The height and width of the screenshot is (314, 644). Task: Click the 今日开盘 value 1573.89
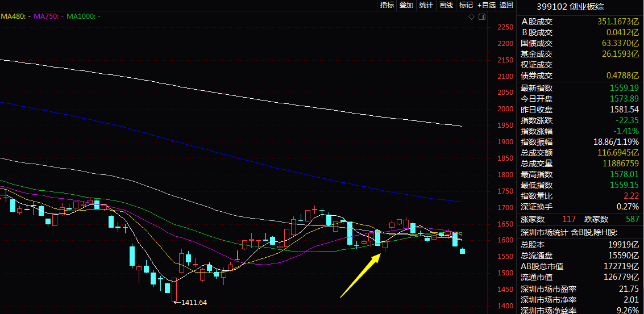point(625,98)
